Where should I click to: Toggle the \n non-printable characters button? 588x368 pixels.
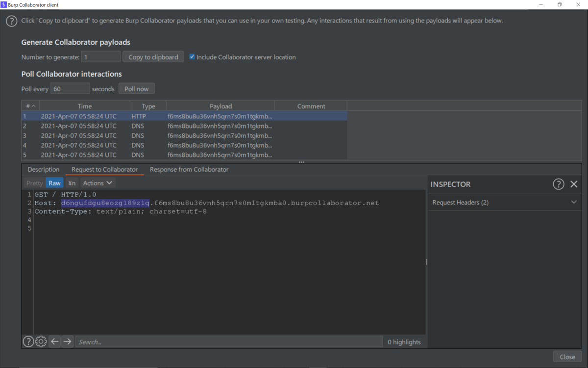(x=72, y=183)
